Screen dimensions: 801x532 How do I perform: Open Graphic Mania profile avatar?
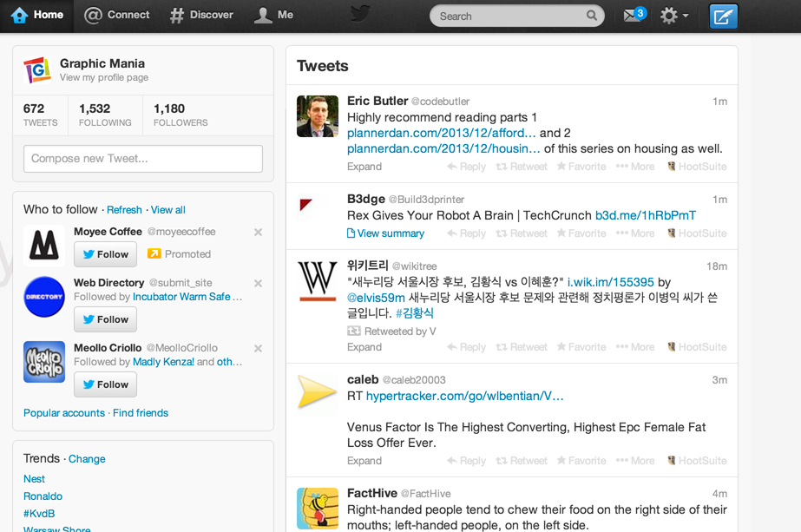tap(37, 70)
